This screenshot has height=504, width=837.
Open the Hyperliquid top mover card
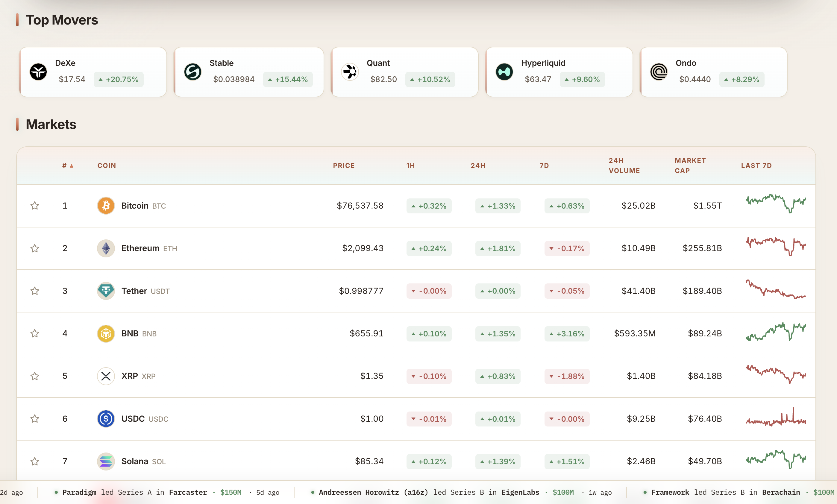click(559, 72)
